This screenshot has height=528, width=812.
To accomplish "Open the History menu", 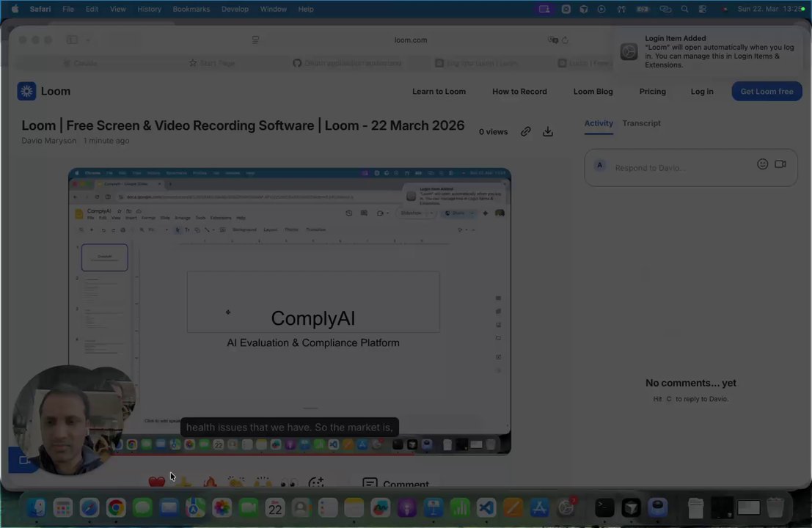I will pos(149,9).
